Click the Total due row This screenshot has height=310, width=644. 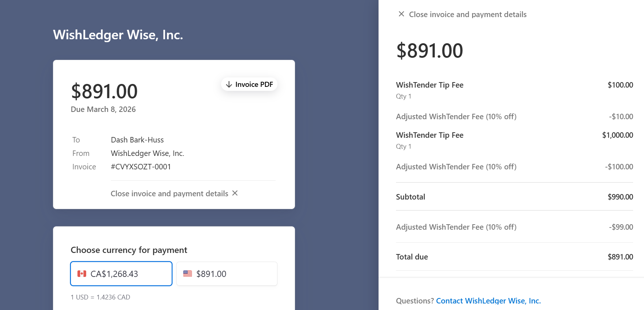514,257
